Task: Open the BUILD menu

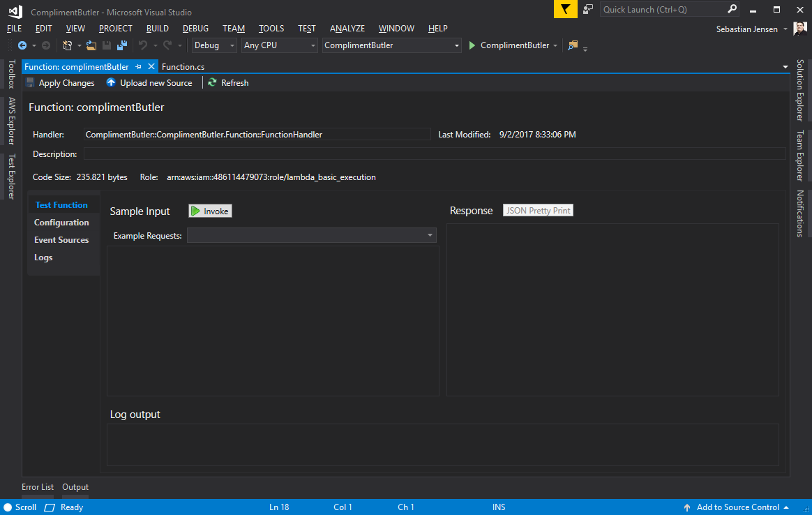Action: pos(157,29)
